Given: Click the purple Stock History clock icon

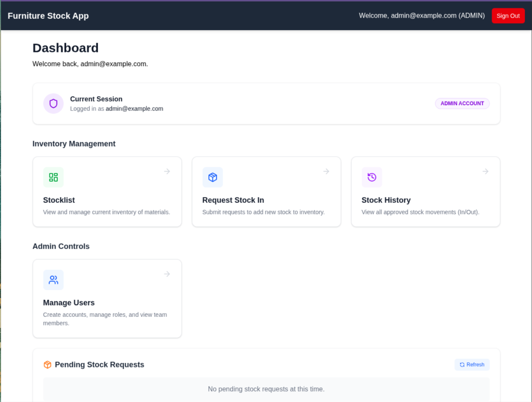Looking at the screenshot, I should 372,177.
